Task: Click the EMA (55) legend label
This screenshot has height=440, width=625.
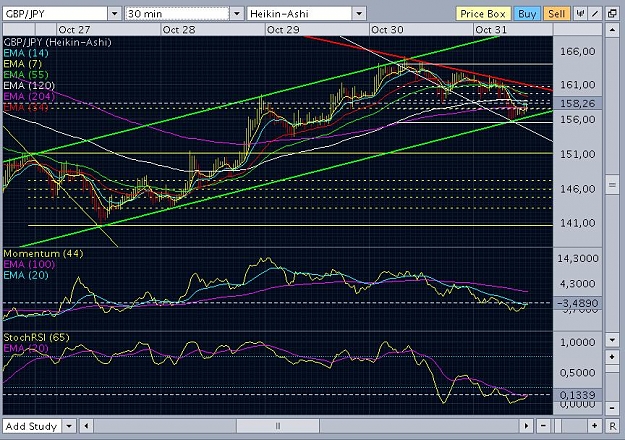Action: (x=26, y=75)
